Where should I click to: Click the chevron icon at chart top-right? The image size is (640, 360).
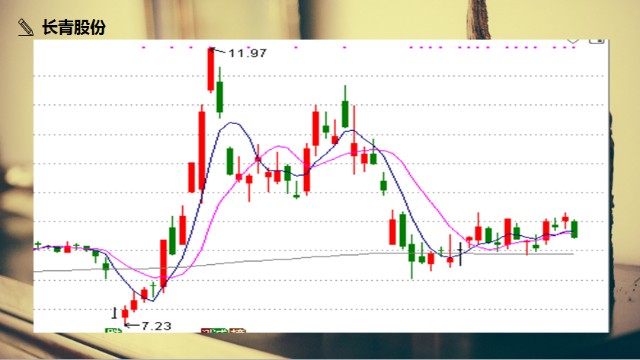pyautogui.click(x=573, y=41)
